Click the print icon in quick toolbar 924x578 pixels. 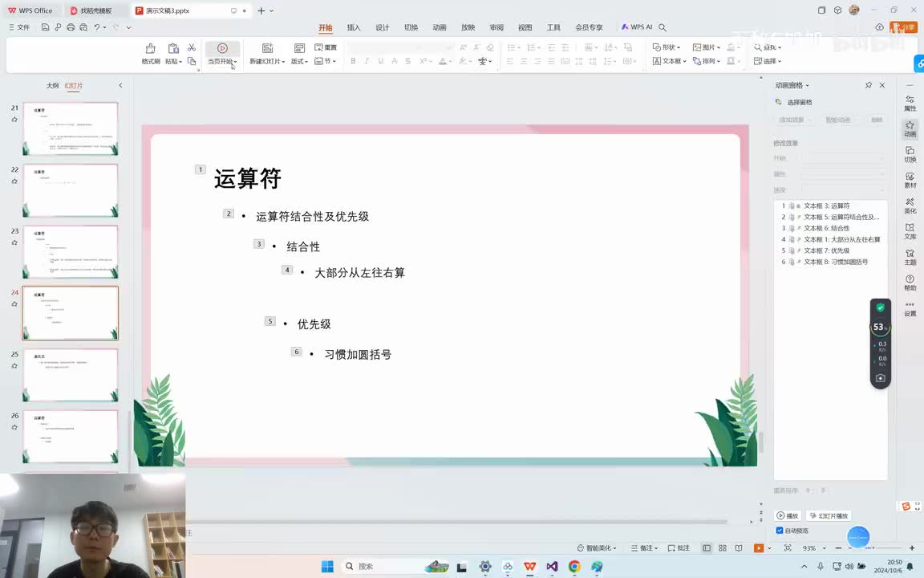click(71, 27)
